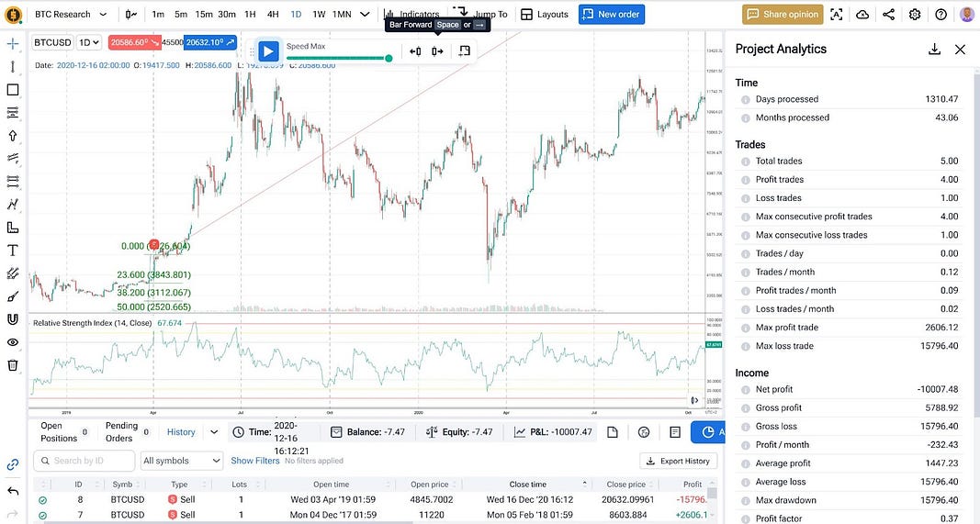Click the undo arrow in sidebar
The width and height of the screenshot is (980, 524).
tap(13, 492)
